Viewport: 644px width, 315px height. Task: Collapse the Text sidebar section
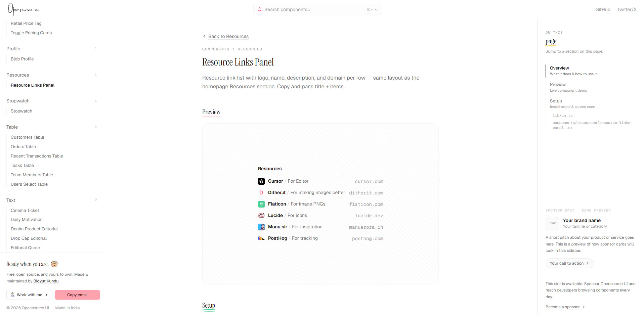click(x=51, y=200)
